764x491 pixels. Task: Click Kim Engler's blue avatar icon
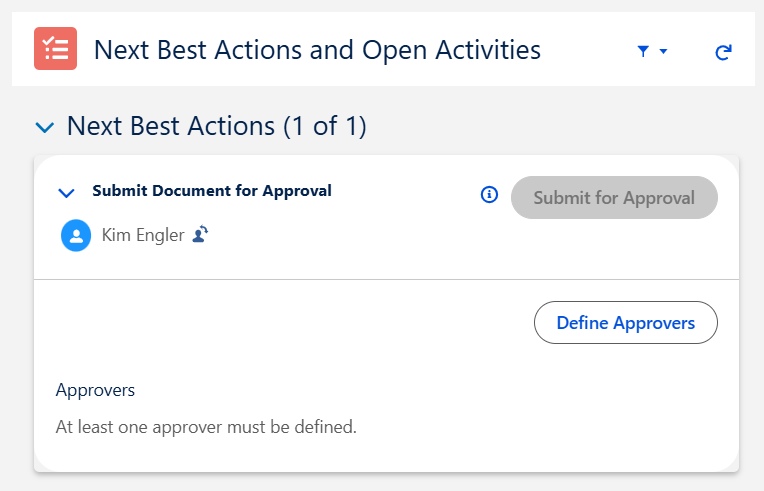click(76, 236)
